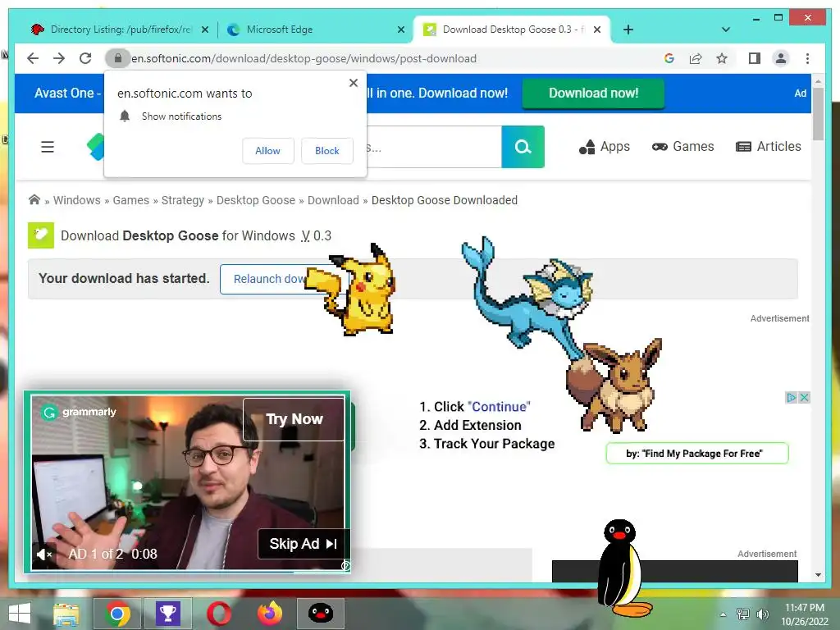
Task: Open the network tray icon
Action: (743, 614)
